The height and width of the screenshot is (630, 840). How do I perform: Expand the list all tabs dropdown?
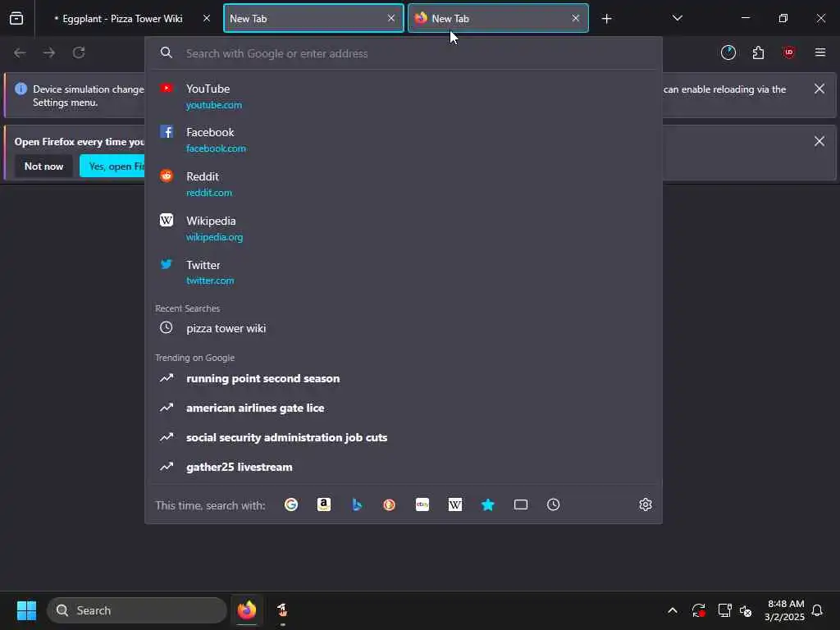677,18
